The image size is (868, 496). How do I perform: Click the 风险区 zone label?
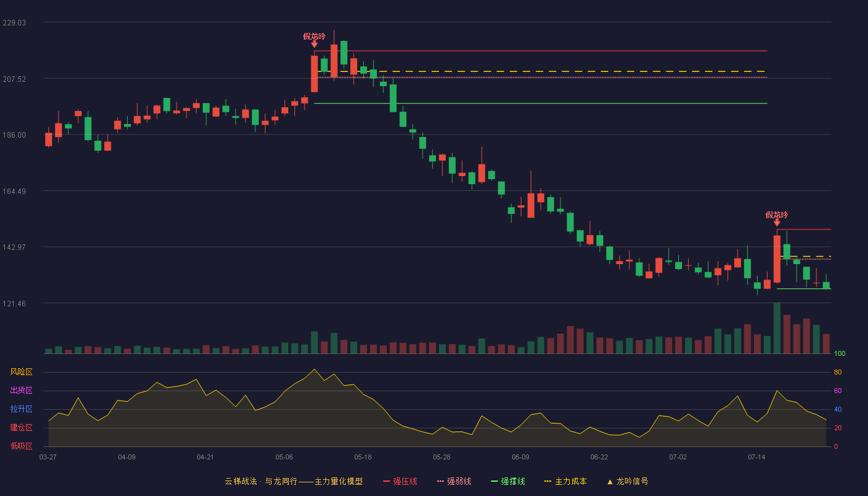click(21, 372)
